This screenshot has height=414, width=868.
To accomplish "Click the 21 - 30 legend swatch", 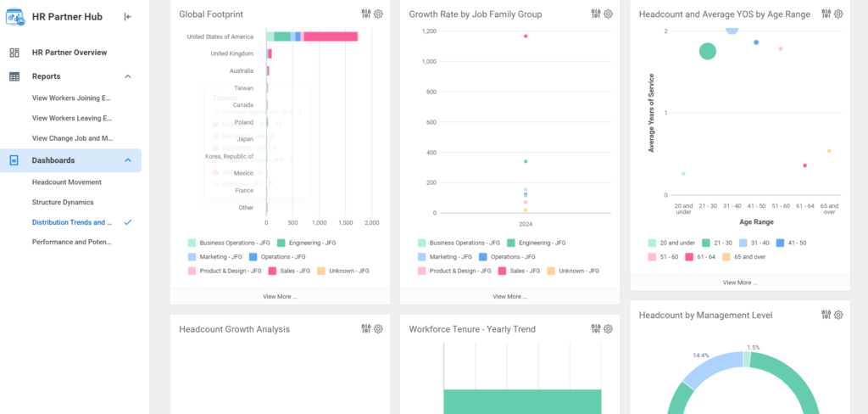I will pos(706,243).
